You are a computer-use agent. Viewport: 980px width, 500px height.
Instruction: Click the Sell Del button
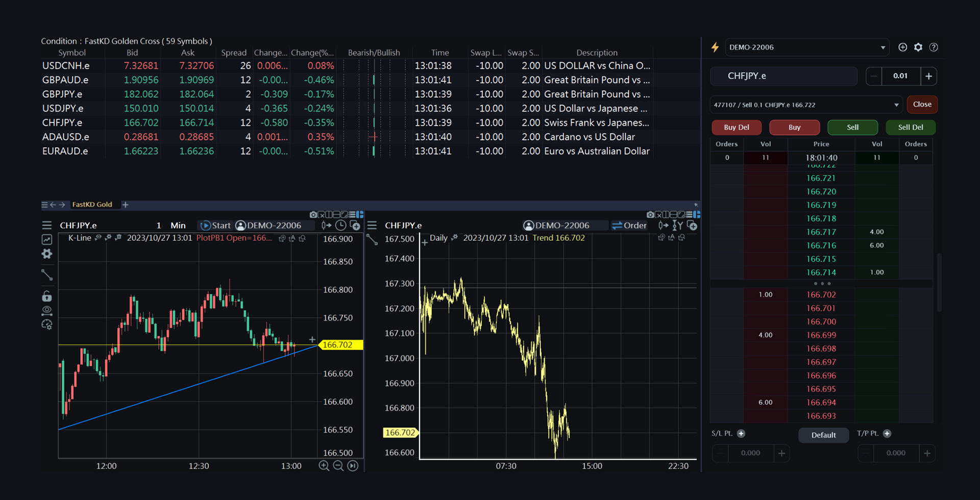coord(911,127)
